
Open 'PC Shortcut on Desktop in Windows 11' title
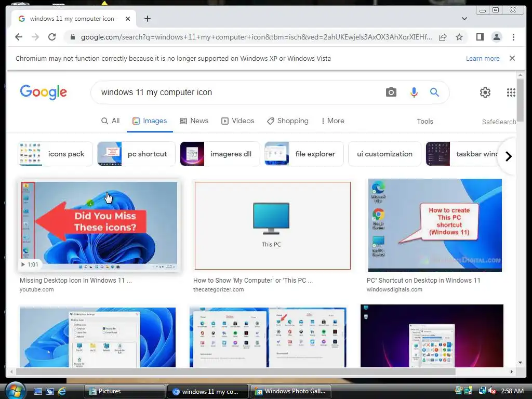click(423, 280)
